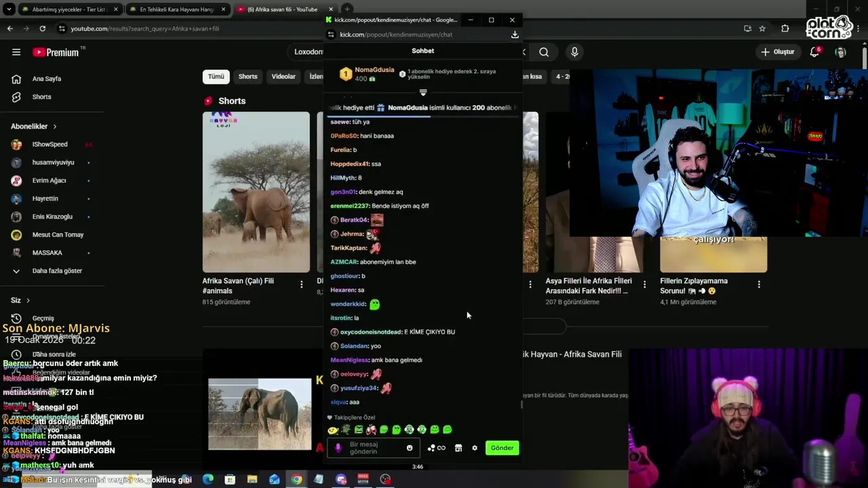The width and height of the screenshot is (868, 488).
Task: Pick the clinking wine glasses emote
Action: 371,430
